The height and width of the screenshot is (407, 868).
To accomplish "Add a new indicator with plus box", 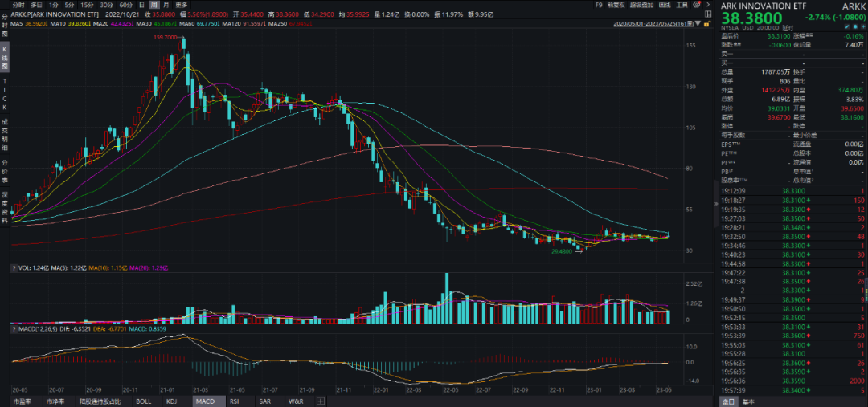I will coord(320,401).
